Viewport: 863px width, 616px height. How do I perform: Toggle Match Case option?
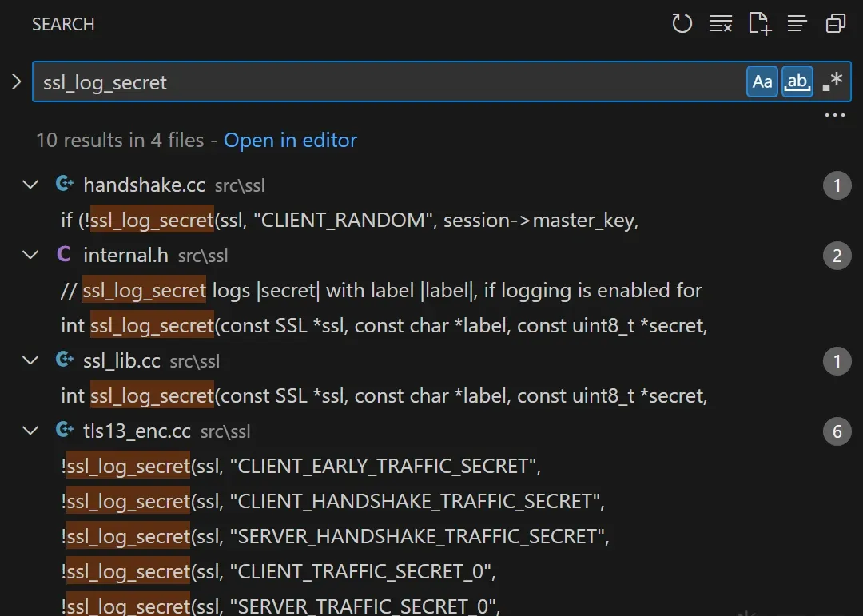(762, 81)
